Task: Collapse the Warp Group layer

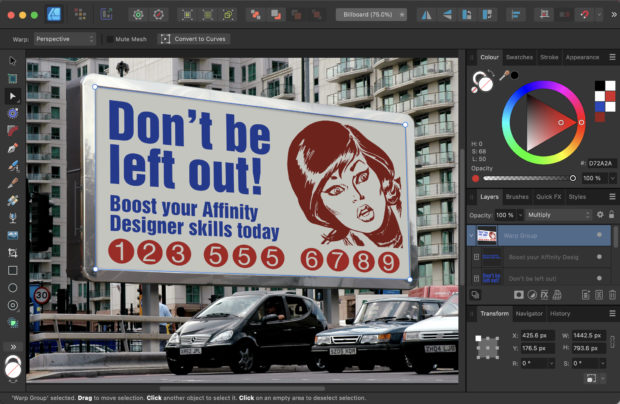Action: [471, 235]
